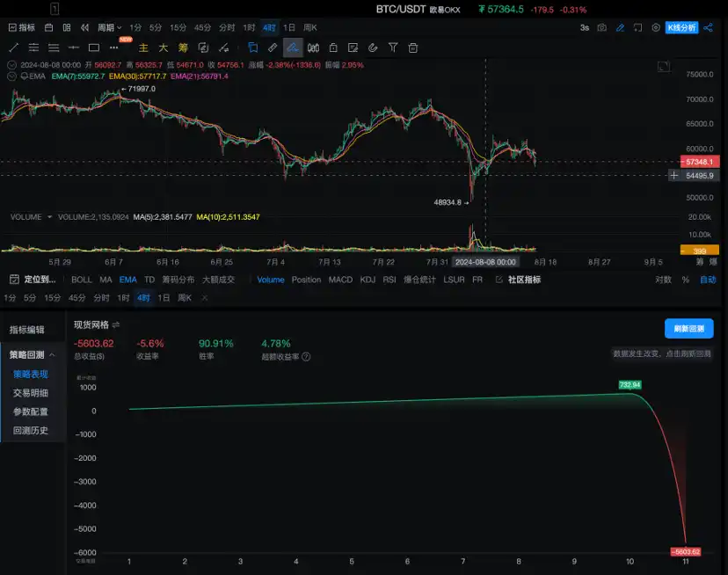Open chart settings gear icon

tap(656, 28)
